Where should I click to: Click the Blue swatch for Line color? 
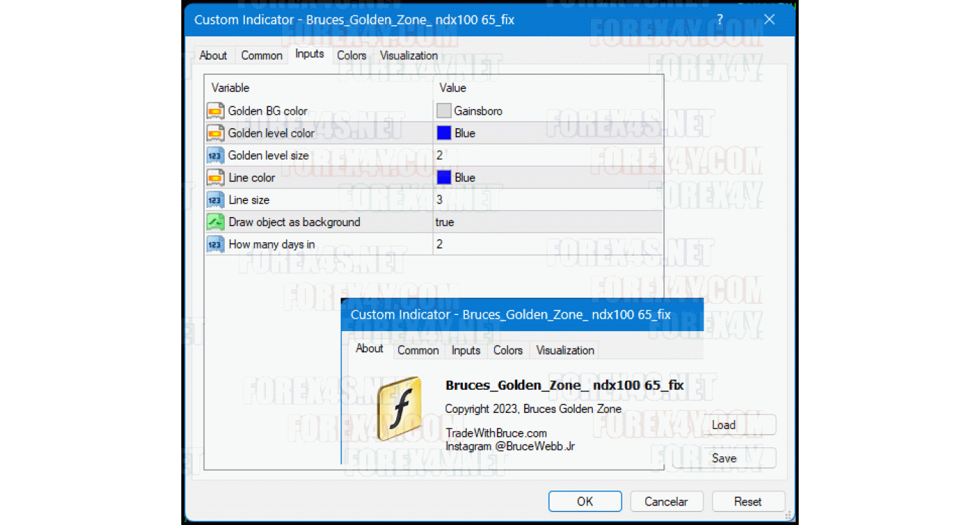pos(444,178)
